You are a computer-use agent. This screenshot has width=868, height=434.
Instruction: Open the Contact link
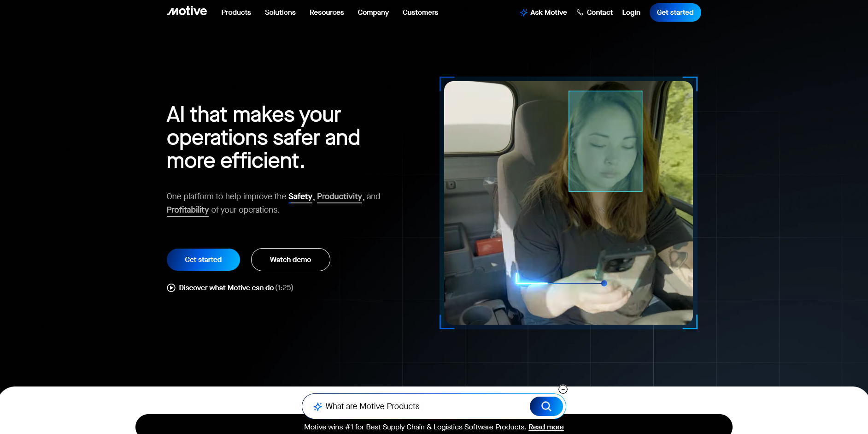(595, 12)
